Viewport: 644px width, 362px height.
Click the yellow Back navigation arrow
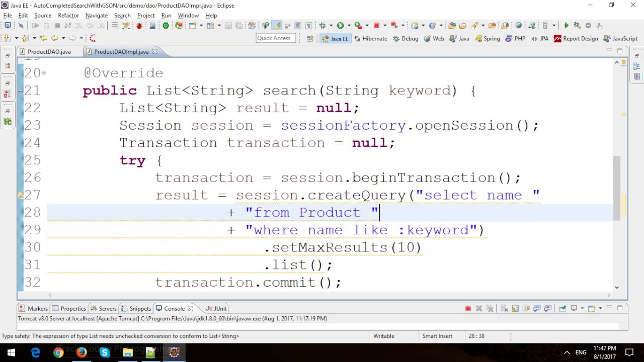[54, 38]
